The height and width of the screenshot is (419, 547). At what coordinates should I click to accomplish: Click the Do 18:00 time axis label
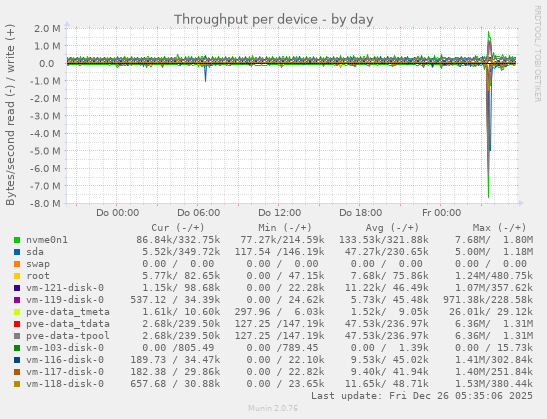[360, 213]
